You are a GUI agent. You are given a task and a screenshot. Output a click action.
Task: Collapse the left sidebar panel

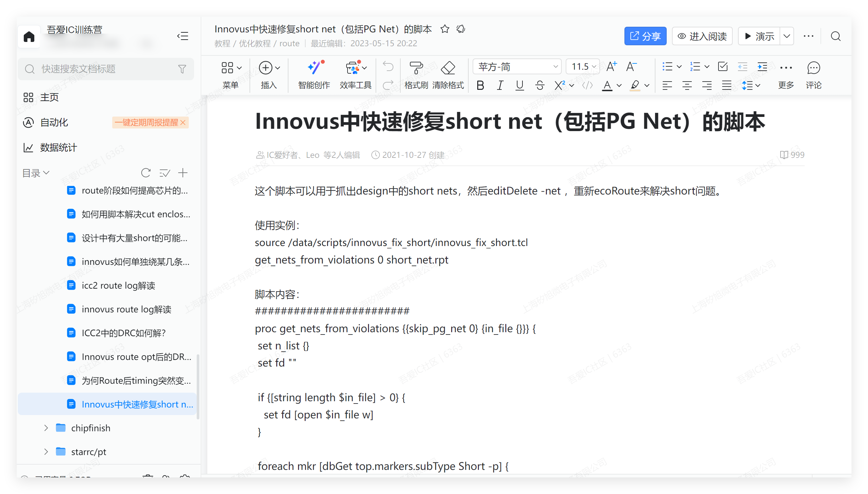click(183, 36)
